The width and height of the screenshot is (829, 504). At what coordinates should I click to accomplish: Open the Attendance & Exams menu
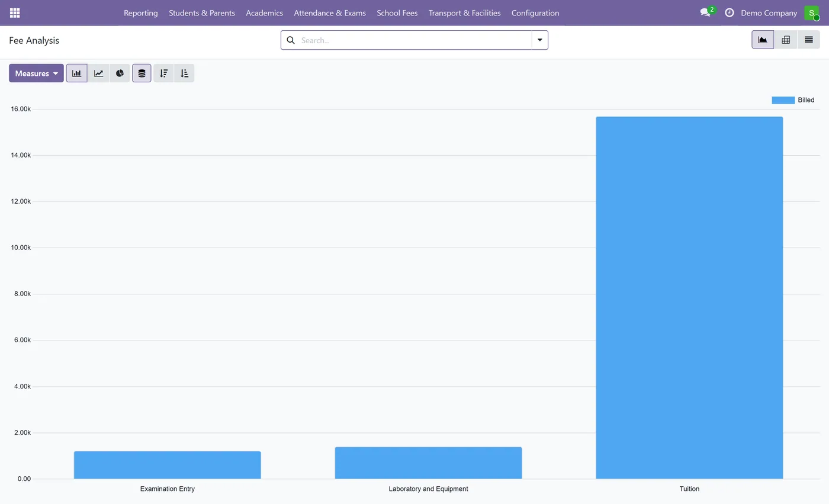pyautogui.click(x=330, y=12)
